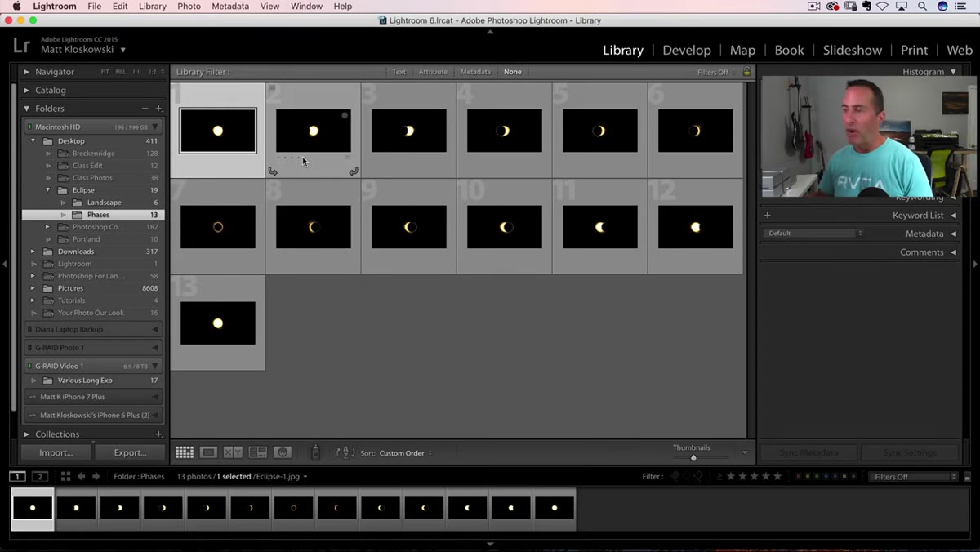Add a collection with plus icon

coord(158,434)
